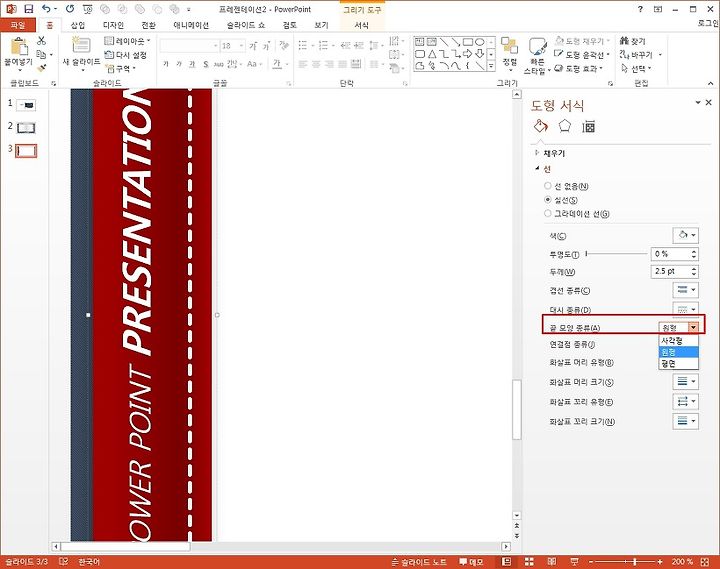
Task: Switch to Insert (삽입) ribbon tab
Action: tap(78, 25)
